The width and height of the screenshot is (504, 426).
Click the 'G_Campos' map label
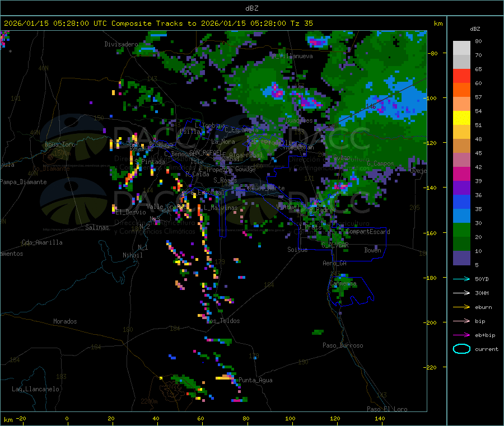pos(381,163)
